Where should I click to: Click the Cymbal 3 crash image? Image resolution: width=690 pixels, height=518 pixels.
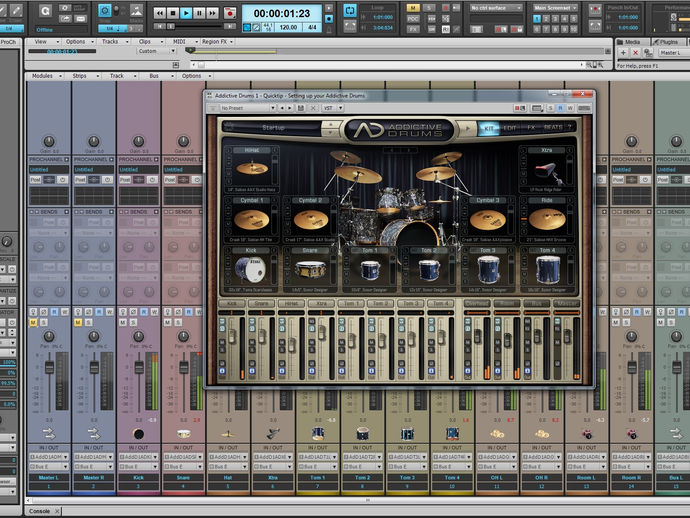pyautogui.click(x=488, y=219)
